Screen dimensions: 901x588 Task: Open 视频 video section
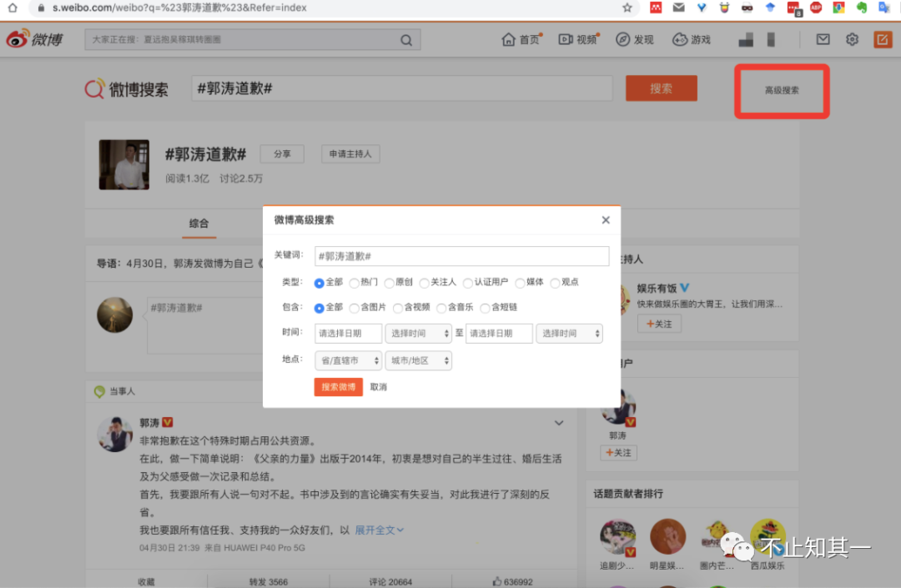click(579, 39)
